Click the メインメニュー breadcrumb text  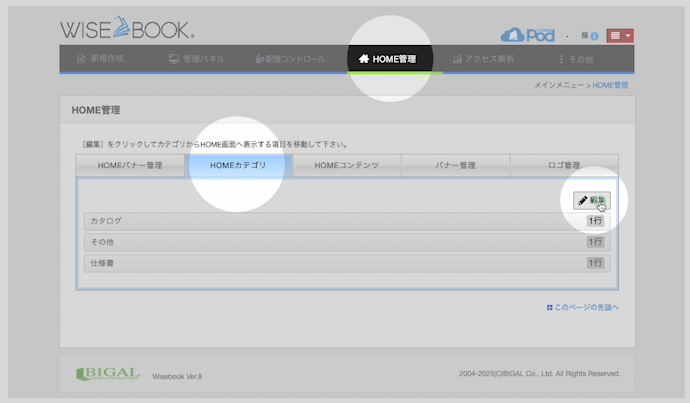tap(559, 85)
